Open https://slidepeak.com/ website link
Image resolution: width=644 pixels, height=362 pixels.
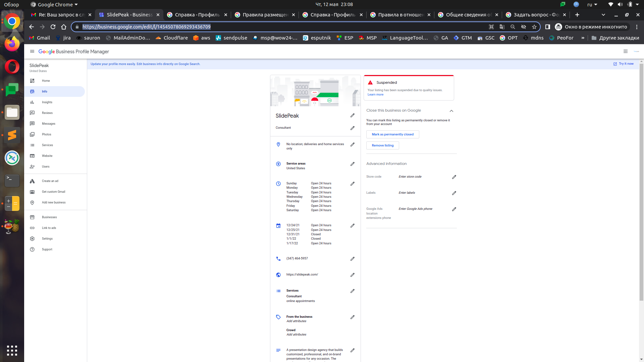[302, 275]
